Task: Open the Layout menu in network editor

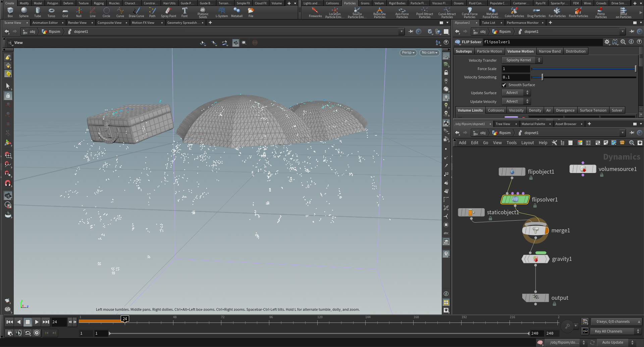Action: (x=527, y=143)
